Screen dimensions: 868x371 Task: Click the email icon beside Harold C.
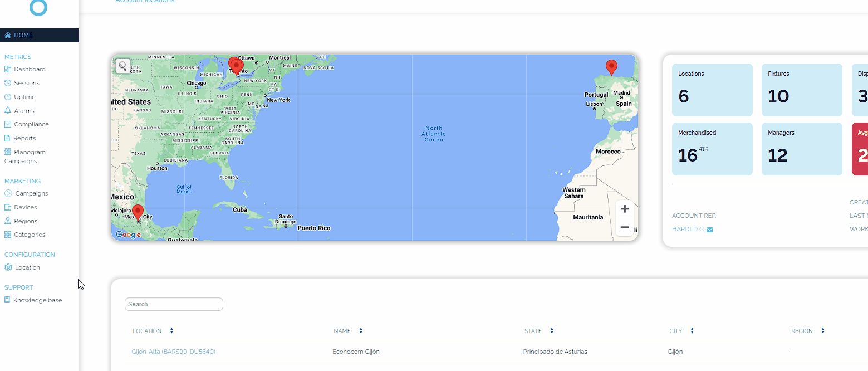709,230
